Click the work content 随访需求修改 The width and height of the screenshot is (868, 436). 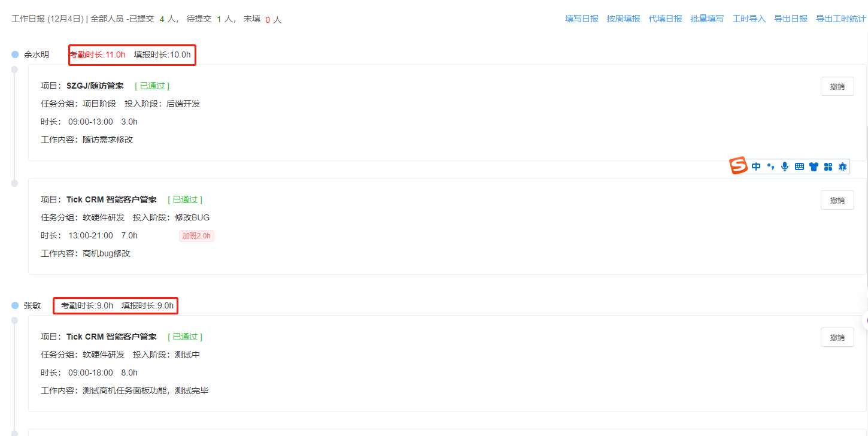coord(108,140)
